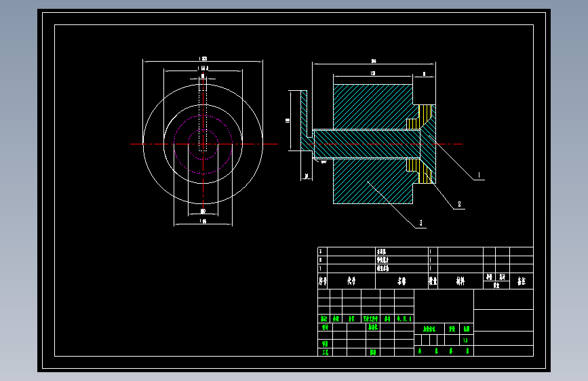Click the 序号 header cell in parts list
The image size is (588, 381).
pyautogui.click(x=323, y=281)
